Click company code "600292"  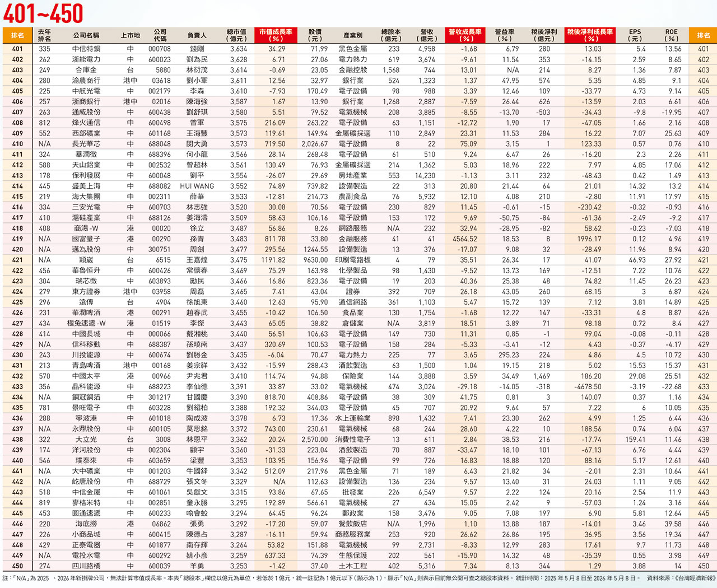[160, 556]
